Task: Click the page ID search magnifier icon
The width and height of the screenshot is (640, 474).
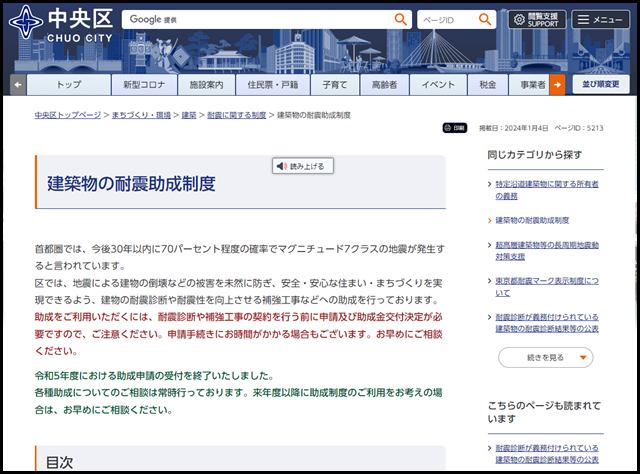Action: 486,19
